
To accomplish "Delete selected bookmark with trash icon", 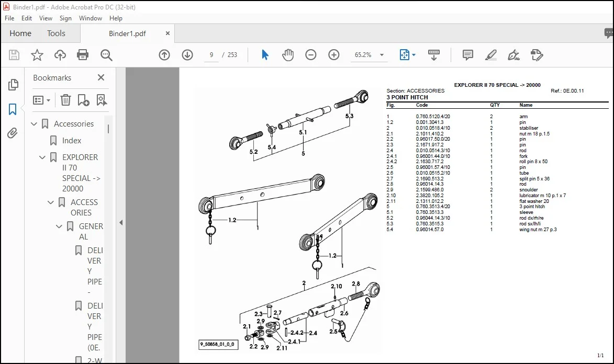I will tap(65, 100).
